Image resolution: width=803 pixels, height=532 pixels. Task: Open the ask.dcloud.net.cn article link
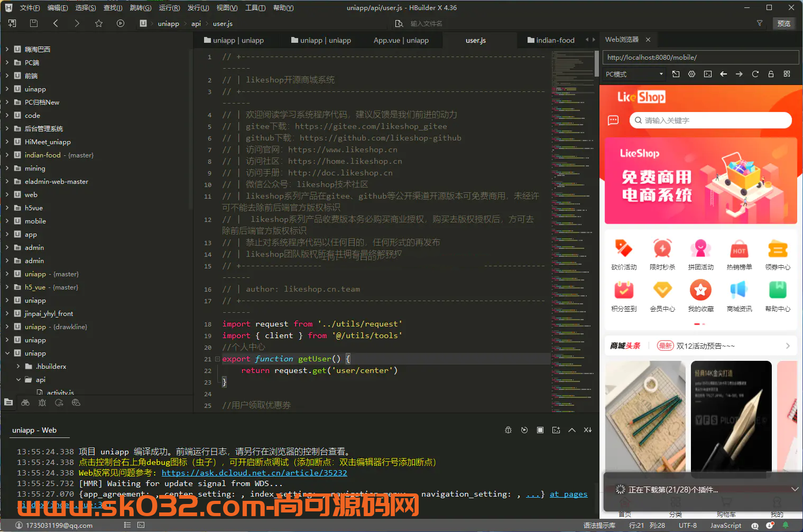coord(254,473)
